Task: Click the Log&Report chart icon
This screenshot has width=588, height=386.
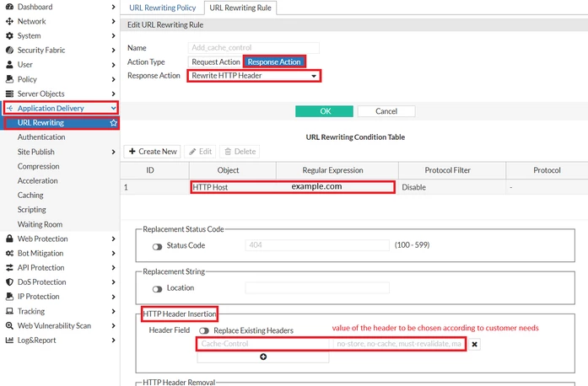Action: click(x=9, y=340)
